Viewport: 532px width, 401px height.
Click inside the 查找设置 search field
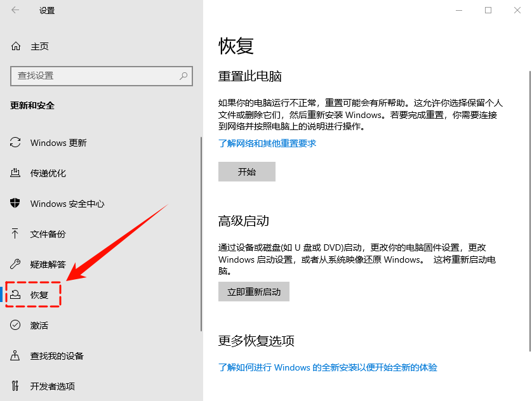click(x=102, y=76)
